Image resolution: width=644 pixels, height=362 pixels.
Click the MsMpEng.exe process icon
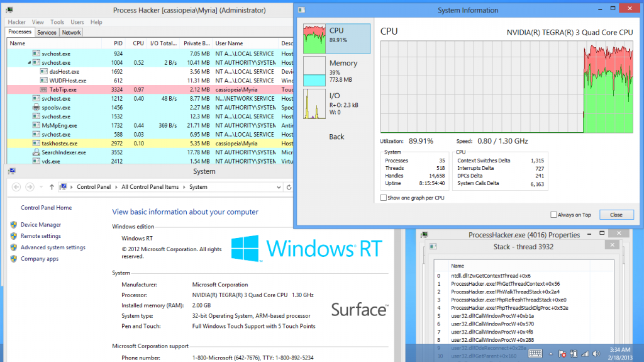coord(36,125)
